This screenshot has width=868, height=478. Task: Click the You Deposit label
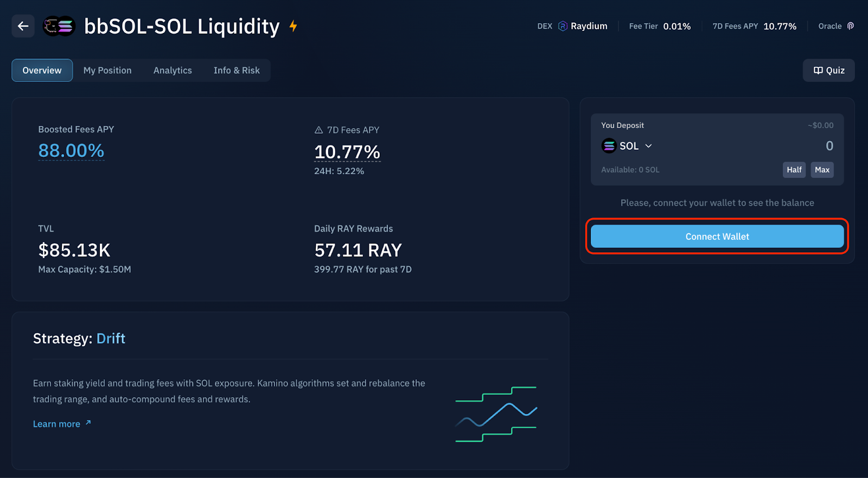(x=622, y=125)
